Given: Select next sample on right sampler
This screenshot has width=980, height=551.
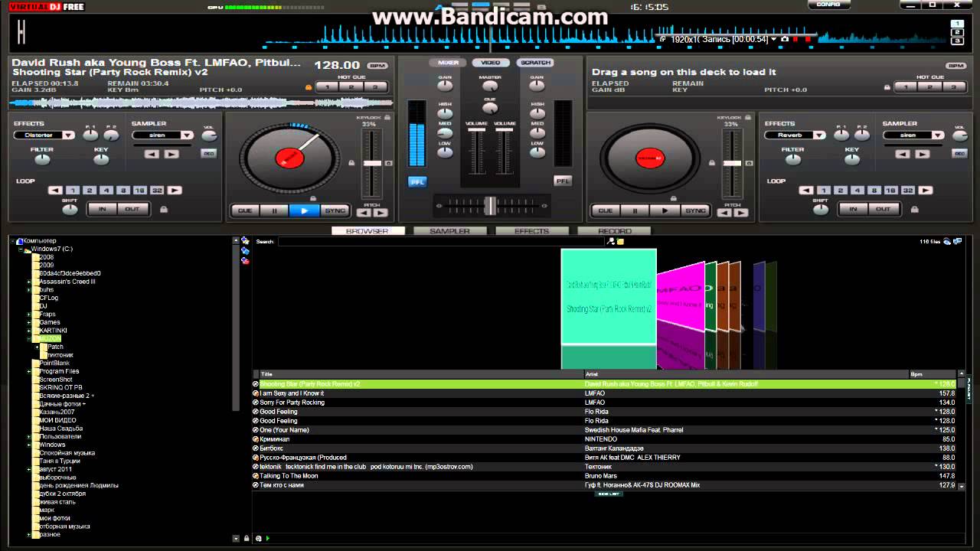Looking at the screenshot, I should coord(922,154).
